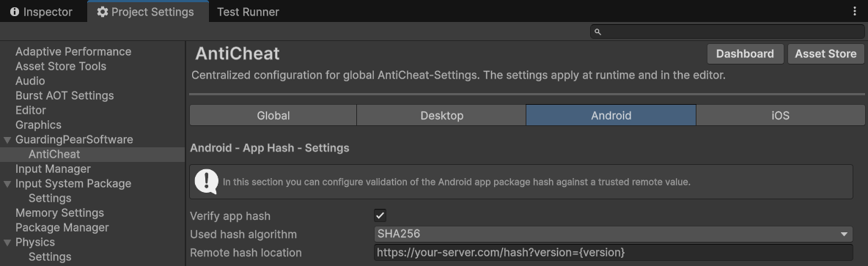Screen dimensions: 868x266
Task: Click the exclamation info bubble icon
Action: click(207, 182)
